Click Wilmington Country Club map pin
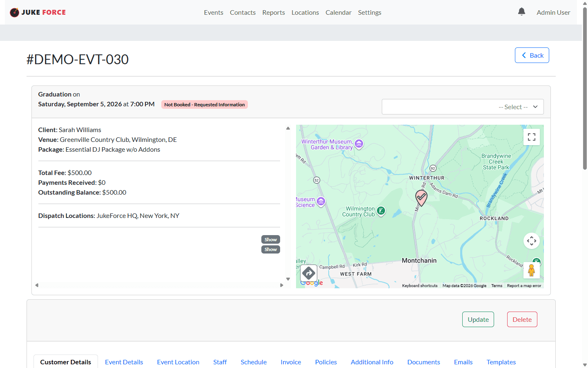Image resolution: width=588 pixels, height=368 pixels. (381, 211)
